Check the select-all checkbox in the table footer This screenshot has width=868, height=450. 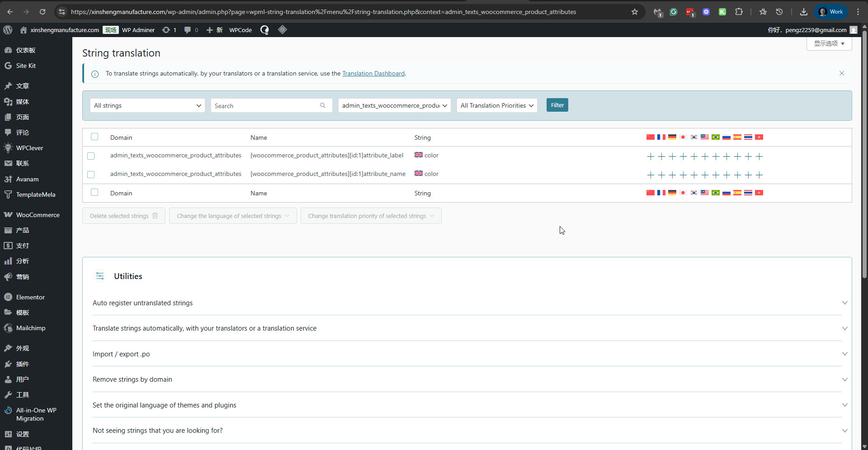94,192
